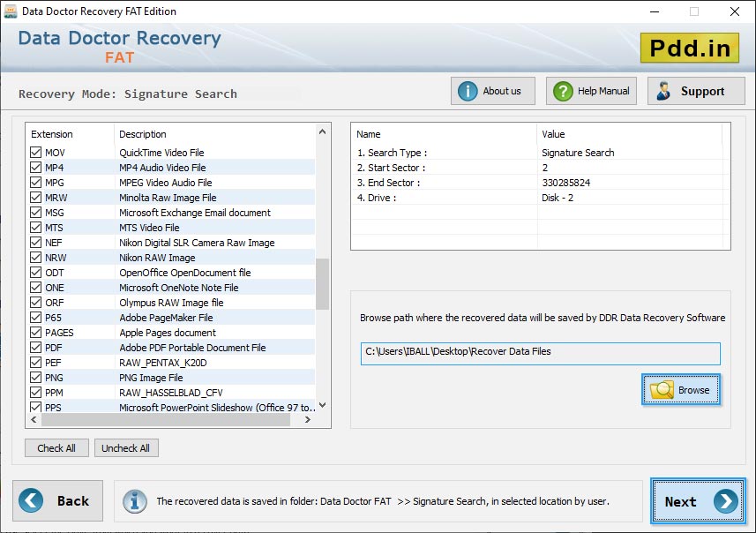Image resolution: width=756 pixels, height=533 pixels.
Task: Click the Drive value Disk - 2
Action: [x=558, y=198]
